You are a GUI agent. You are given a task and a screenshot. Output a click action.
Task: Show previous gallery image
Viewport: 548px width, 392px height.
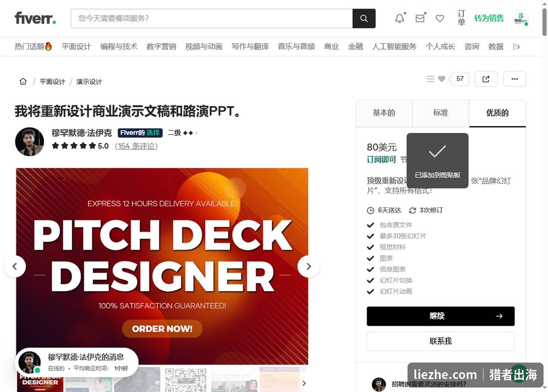click(x=14, y=266)
